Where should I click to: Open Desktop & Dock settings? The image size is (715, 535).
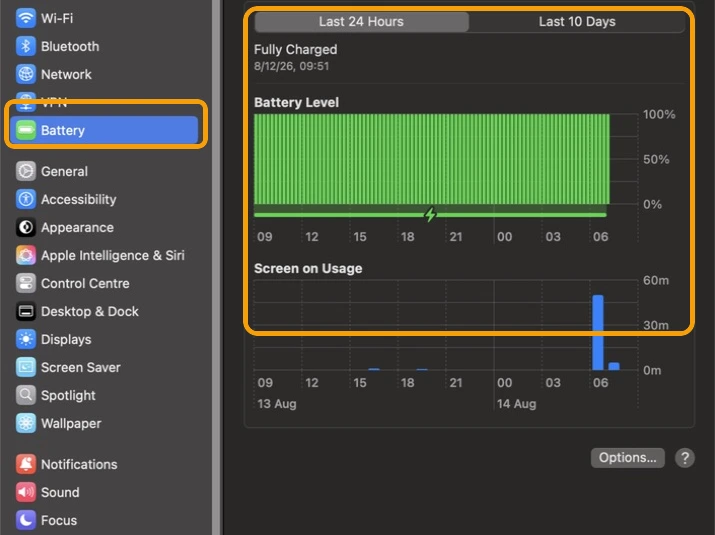[104, 311]
